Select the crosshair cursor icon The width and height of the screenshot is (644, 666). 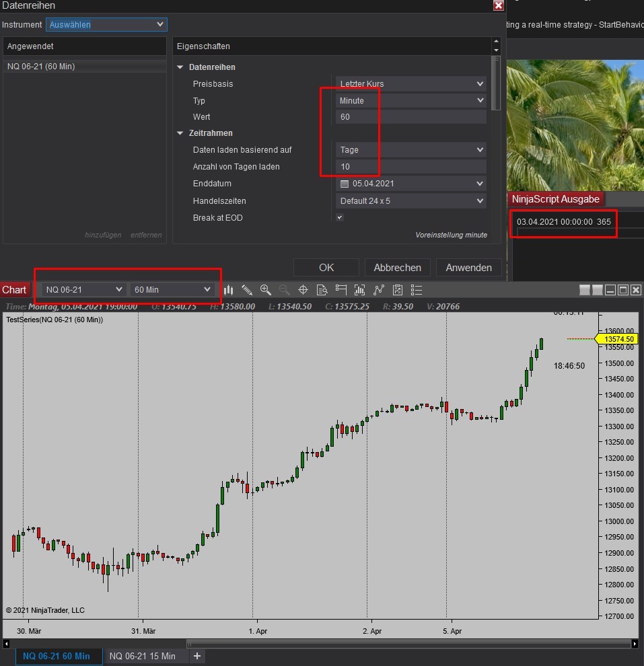[x=303, y=290]
